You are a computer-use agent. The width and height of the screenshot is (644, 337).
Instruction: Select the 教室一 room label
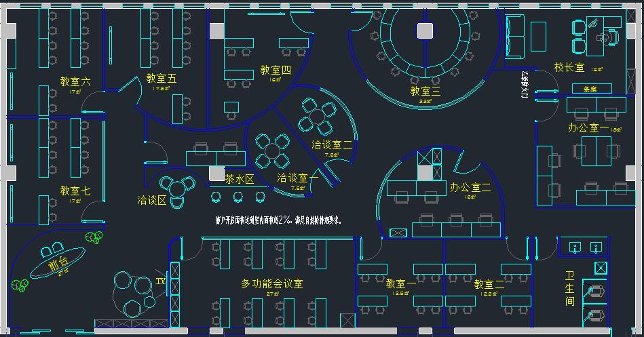coord(401,283)
